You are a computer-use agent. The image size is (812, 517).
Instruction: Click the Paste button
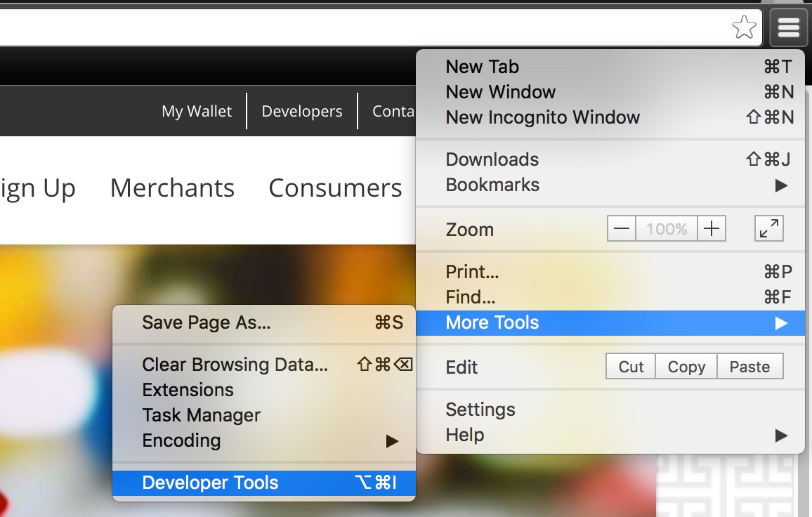750,367
